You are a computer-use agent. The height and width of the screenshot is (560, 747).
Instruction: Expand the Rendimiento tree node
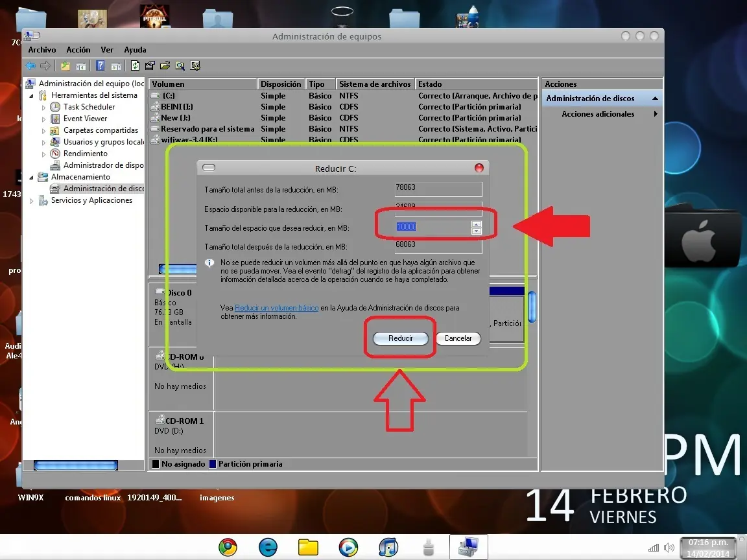pyautogui.click(x=44, y=154)
